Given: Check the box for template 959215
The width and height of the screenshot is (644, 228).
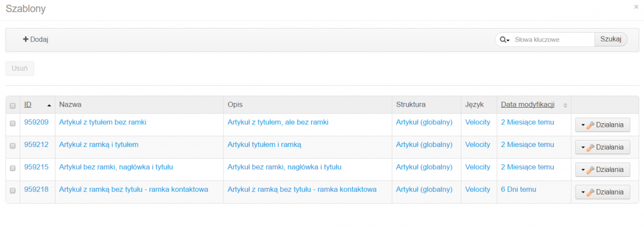Looking at the screenshot, I should [13, 168].
